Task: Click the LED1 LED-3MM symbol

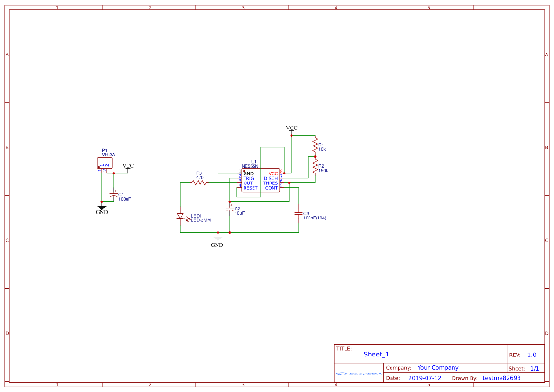Action: tap(181, 216)
